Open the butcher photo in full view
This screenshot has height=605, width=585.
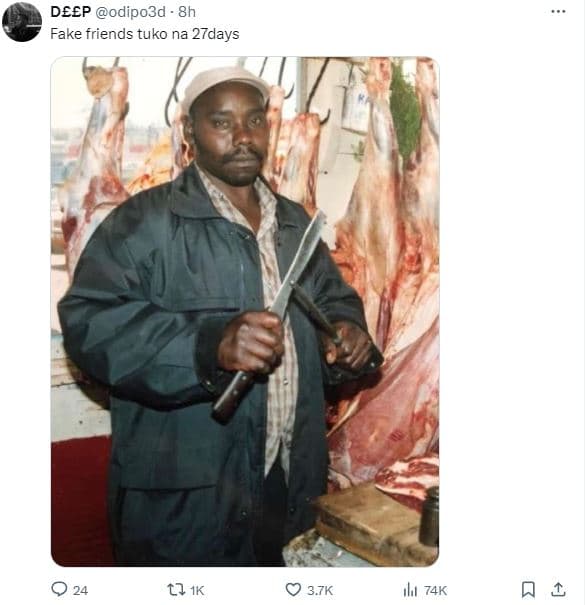(245, 312)
